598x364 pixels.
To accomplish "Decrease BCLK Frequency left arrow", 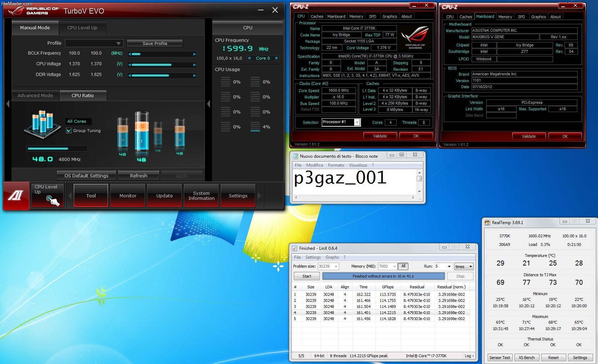I will pyautogui.click(x=130, y=54).
